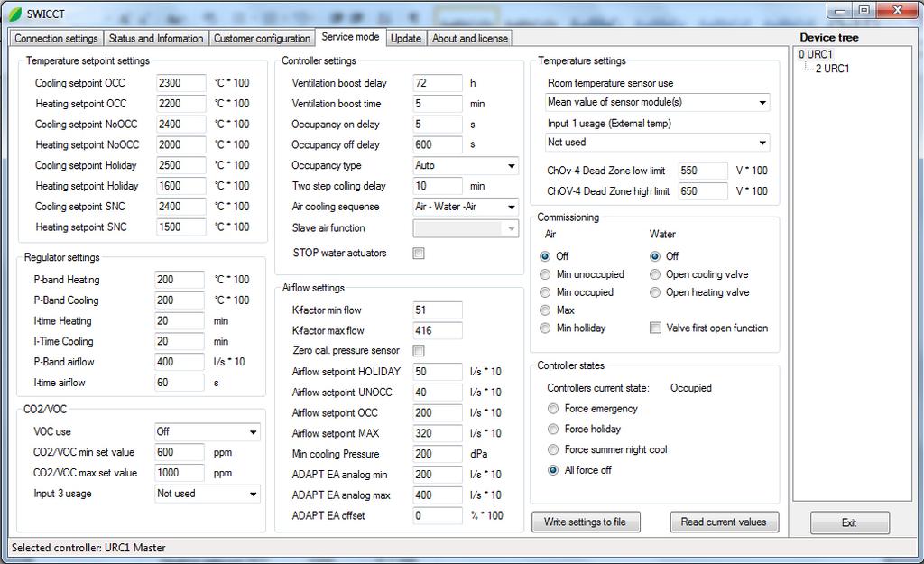Viewport: 924px width, 564px height.
Task: Select Force emergency state
Action: click(x=553, y=409)
